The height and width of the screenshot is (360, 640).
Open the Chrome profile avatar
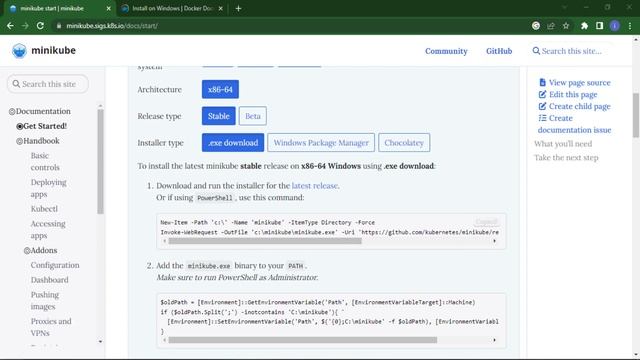(x=615, y=26)
